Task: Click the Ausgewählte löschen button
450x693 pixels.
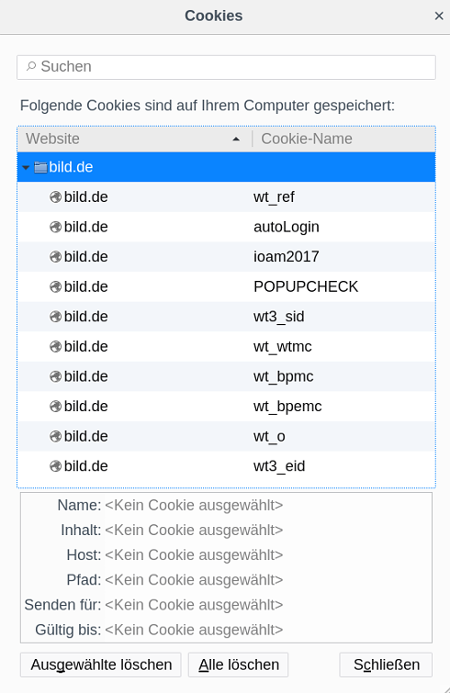Action: pos(101,665)
